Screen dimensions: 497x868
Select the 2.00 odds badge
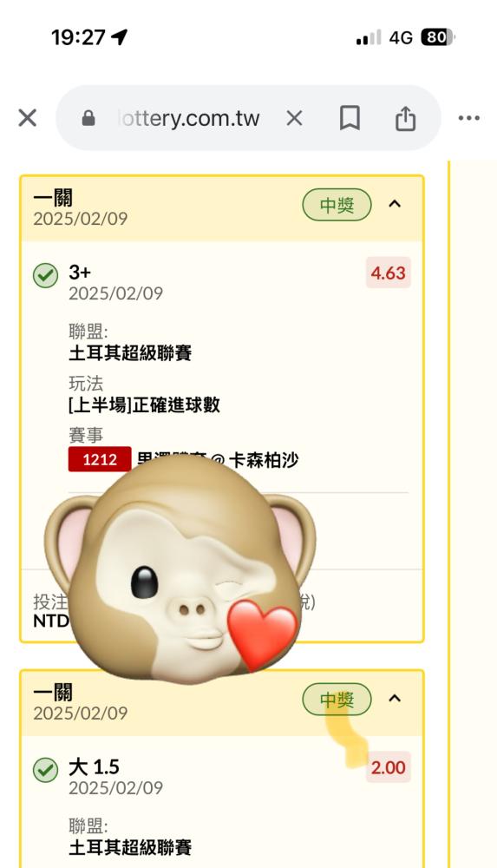[388, 767]
